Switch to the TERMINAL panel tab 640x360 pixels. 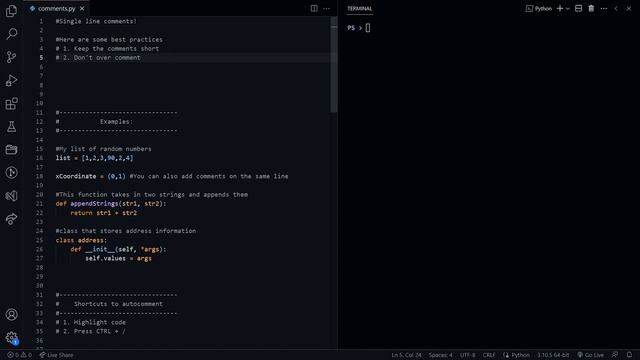(x=360, y=8)
